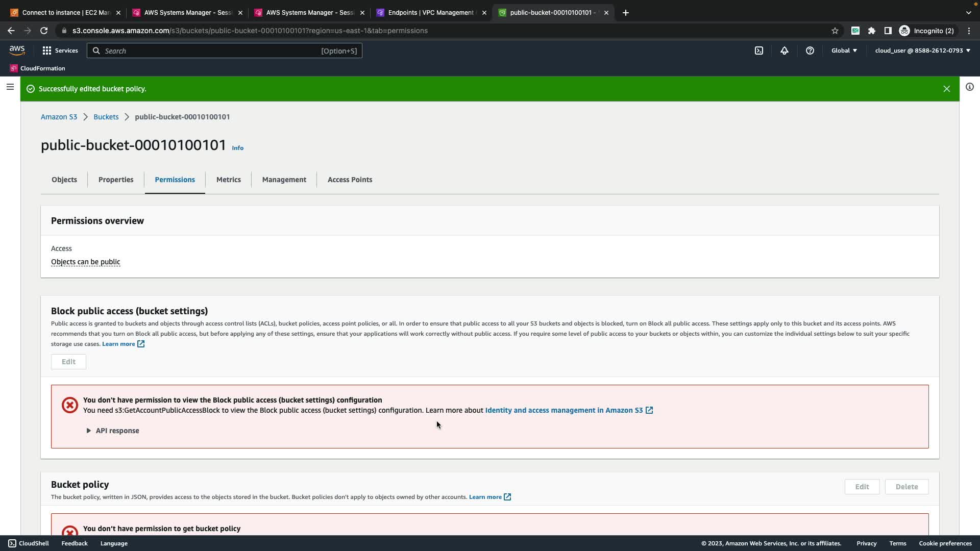Screen dimensions: 980x551
Task: Open the Services grid menu
Action: (60, 51)
